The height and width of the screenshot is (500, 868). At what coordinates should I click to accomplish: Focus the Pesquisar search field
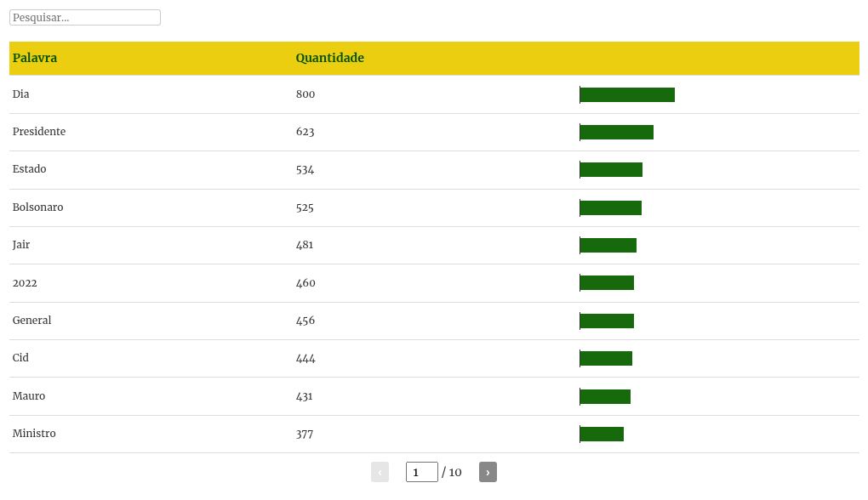pos(85,17)
